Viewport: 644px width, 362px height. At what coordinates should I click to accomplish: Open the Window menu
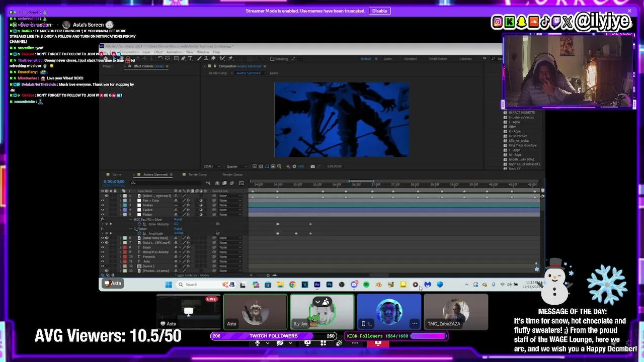coord(203,52)
